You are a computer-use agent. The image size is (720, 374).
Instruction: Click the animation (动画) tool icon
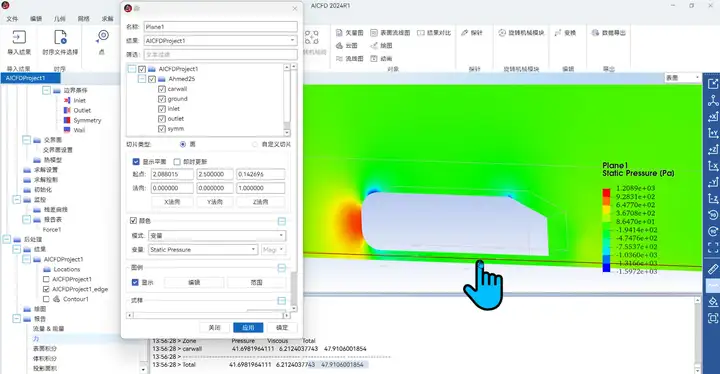pos(374,58)
